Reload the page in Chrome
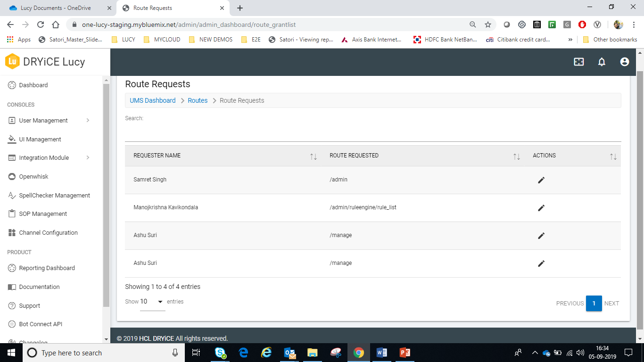The width and height of the screenshot is (644, 362). tap(41, 25)
